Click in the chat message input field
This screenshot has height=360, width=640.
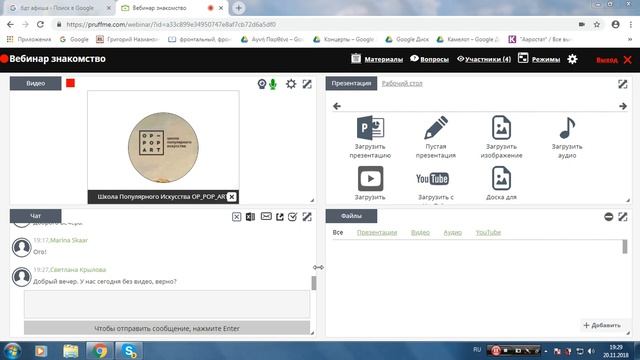(167, 304)
